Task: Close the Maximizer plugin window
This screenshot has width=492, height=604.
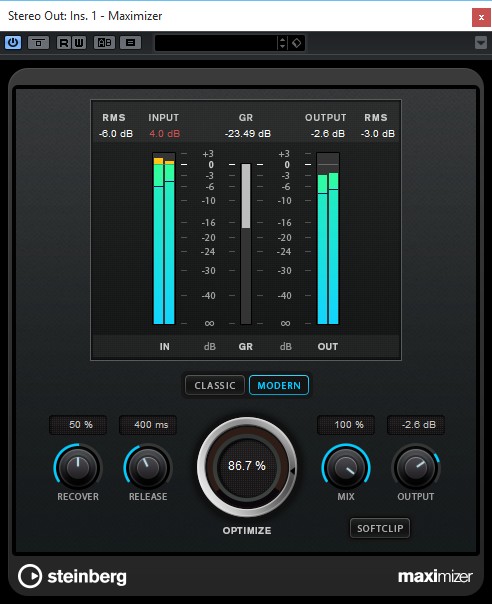Action: point(481,17)
